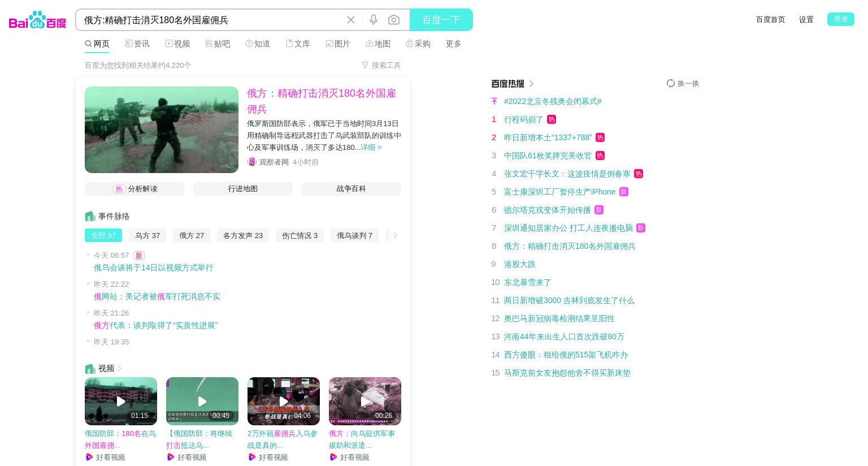This screenshot has width=868, height=466.
Task: Click the 观察者网 source icon
Action: pos(251,162)
